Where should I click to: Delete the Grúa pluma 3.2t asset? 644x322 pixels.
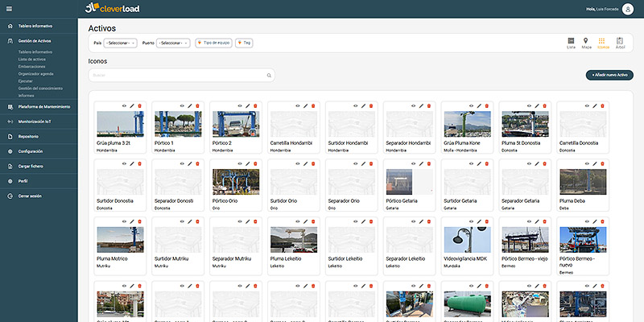coord(139,106)
